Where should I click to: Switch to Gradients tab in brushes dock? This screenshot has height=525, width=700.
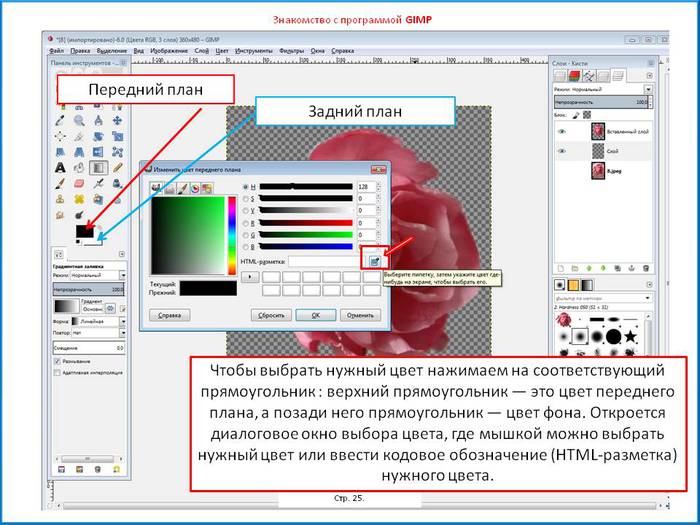[587, 285]
